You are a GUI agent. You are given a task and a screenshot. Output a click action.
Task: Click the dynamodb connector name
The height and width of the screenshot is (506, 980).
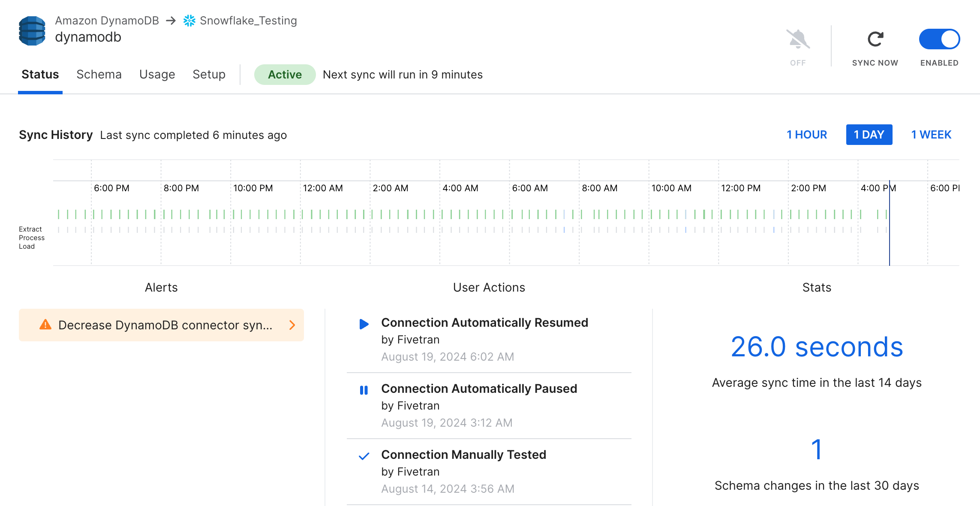[88, 37]
